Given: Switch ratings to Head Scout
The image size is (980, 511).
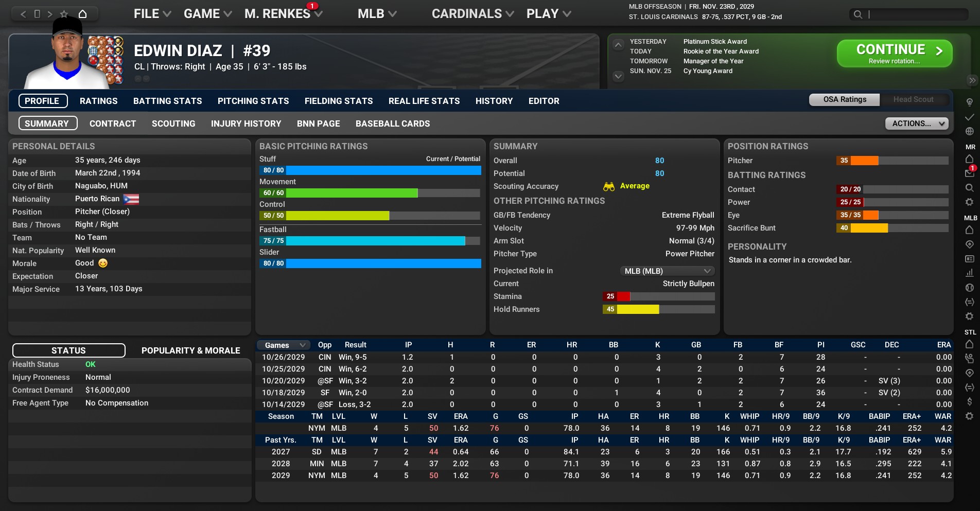Looking at the screenshot, I should [x=913, y=99].
